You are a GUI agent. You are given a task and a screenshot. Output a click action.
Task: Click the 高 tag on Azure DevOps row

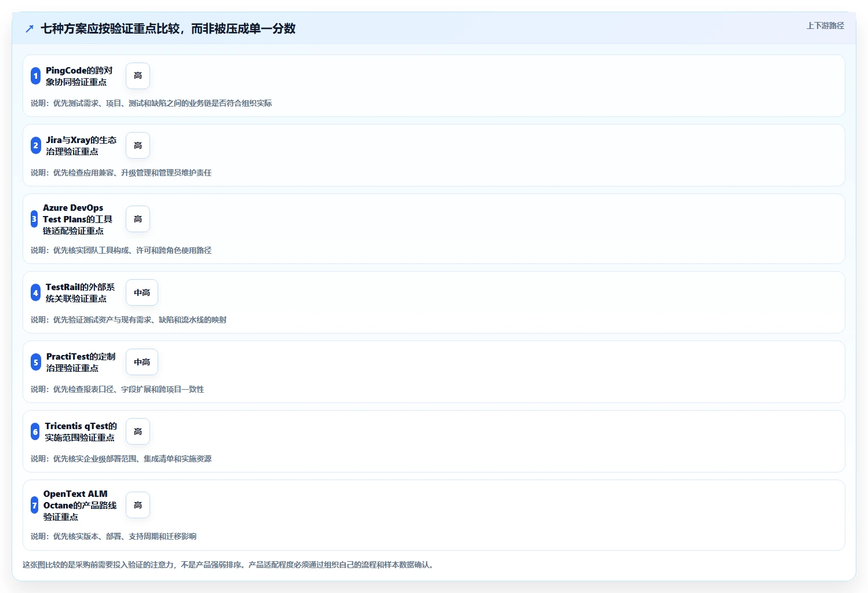pyautogui.click(x=138, y=219)
